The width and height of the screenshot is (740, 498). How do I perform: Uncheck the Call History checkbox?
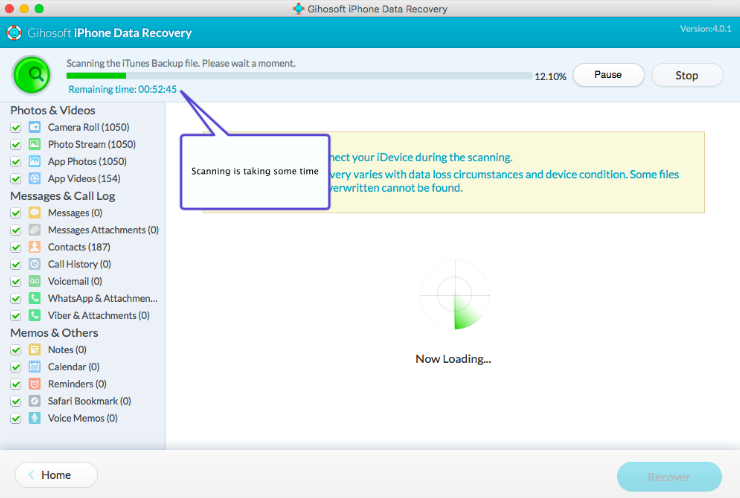point(16,264)
